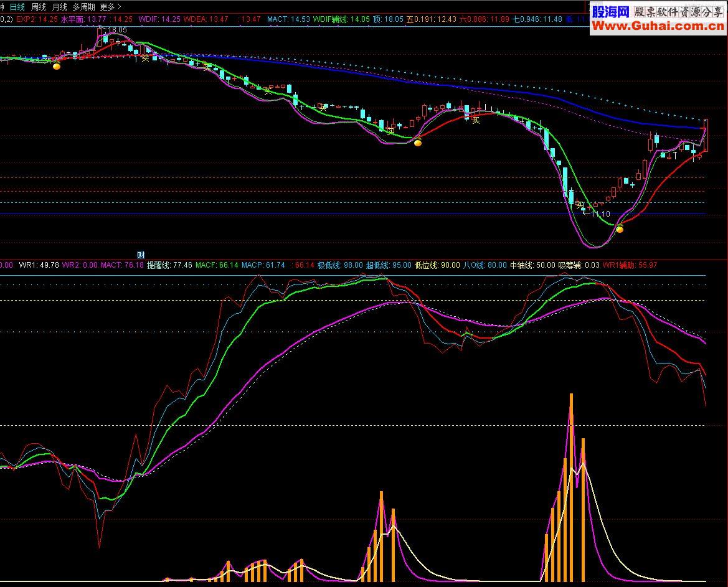Click the gold ball marker near 11.10 low
Viewport: 728px width, 587px height.
pos(620,229)
